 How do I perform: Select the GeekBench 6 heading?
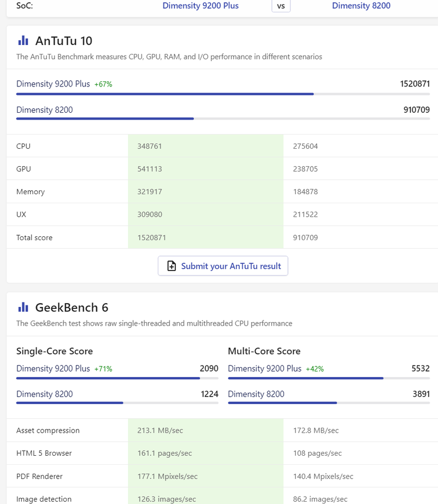[x=72, y=308]
